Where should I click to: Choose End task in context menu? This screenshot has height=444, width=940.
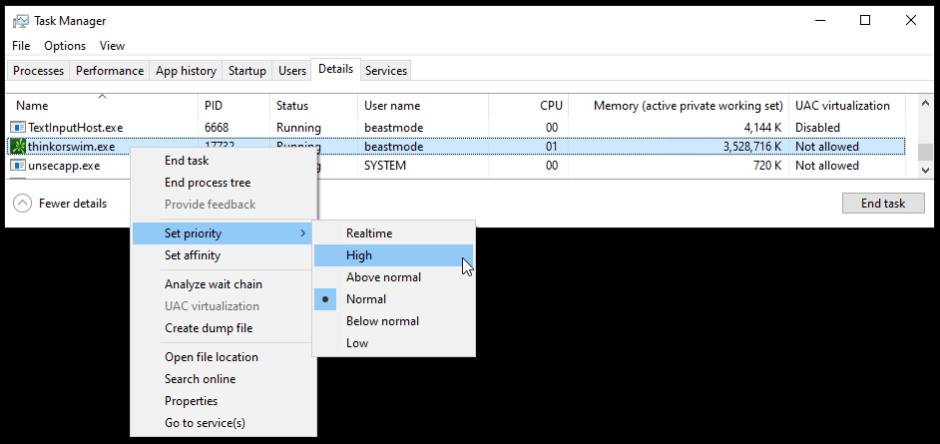(x=222, y=161)
